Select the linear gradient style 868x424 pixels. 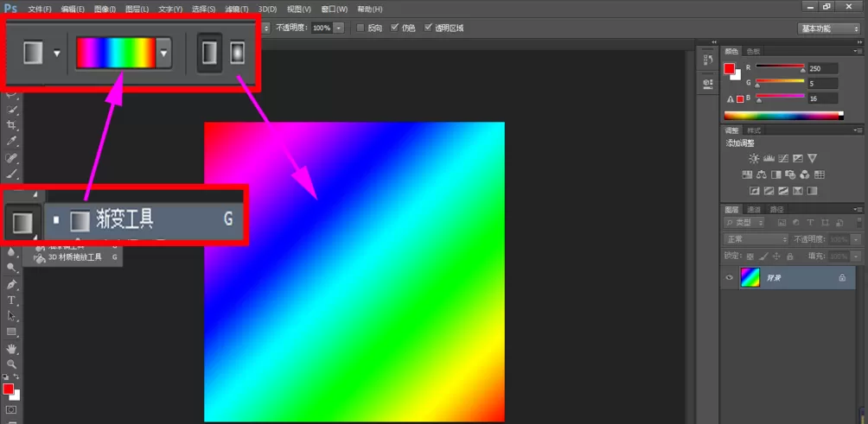click(209, 53)
